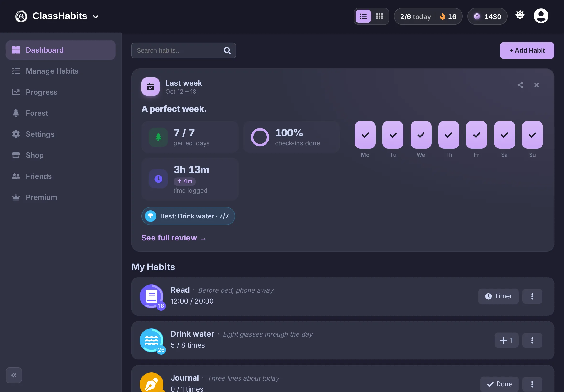Dismiss the Last week card
The width and height of the screenshot is (564, 392).
pyautogui.click(x=536, y=85)
